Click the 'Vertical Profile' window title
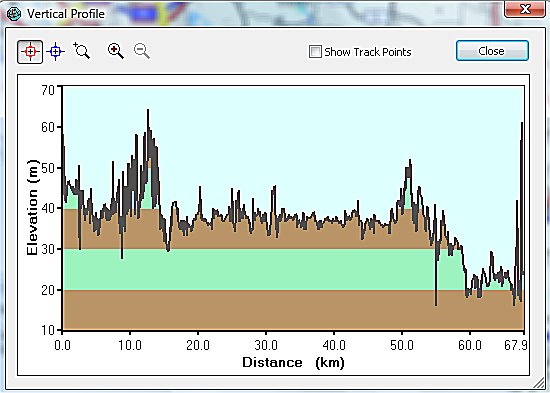 66,14
